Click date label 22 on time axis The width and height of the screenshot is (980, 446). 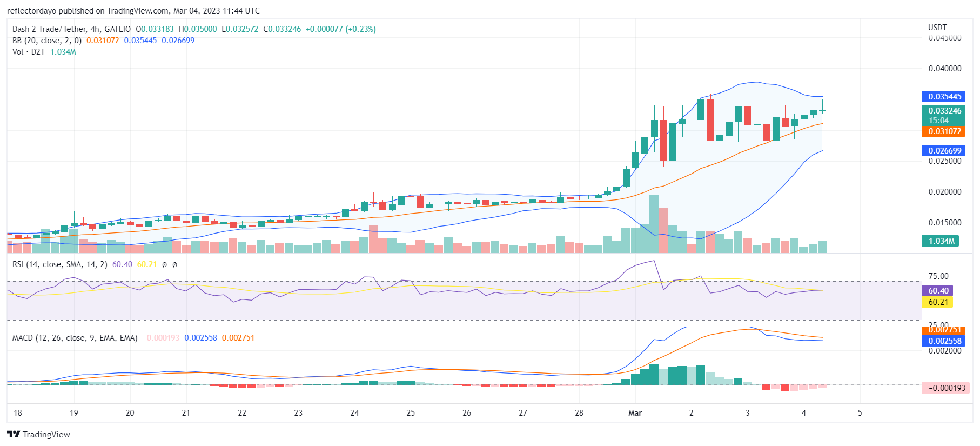point(242,413)
